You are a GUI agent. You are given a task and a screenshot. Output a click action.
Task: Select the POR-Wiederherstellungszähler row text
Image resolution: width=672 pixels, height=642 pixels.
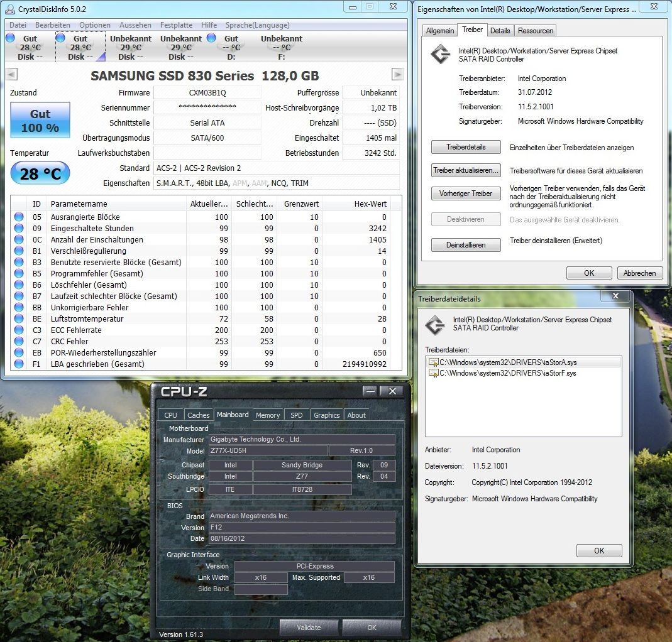point(103,352)
